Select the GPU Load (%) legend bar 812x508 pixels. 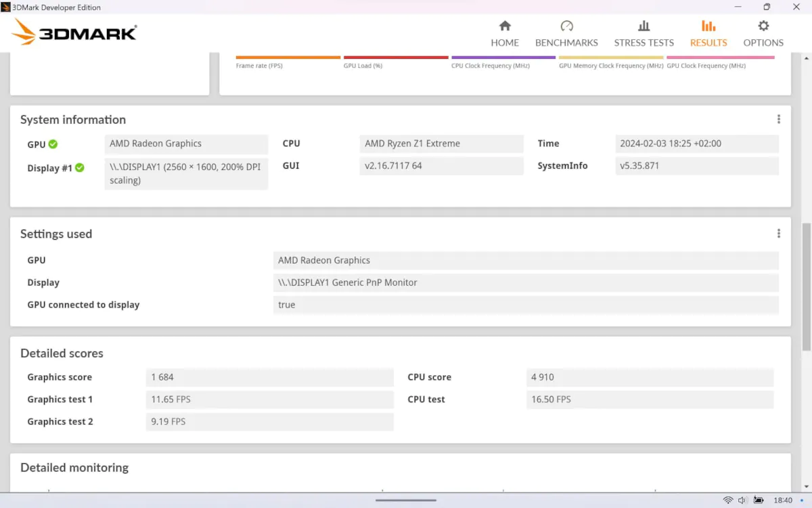(396, 58)
